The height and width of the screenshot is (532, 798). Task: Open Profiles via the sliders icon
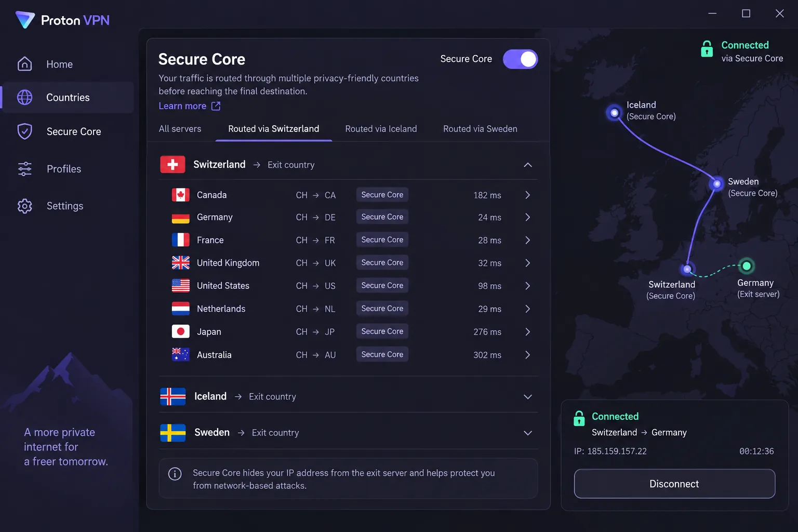(x=24, y=169)
